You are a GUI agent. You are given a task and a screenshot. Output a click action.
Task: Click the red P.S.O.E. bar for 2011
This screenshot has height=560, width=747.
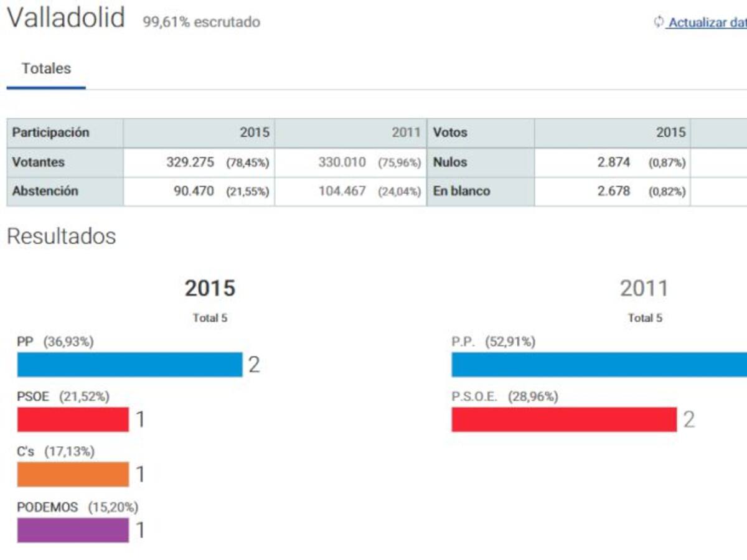point(564,419)
